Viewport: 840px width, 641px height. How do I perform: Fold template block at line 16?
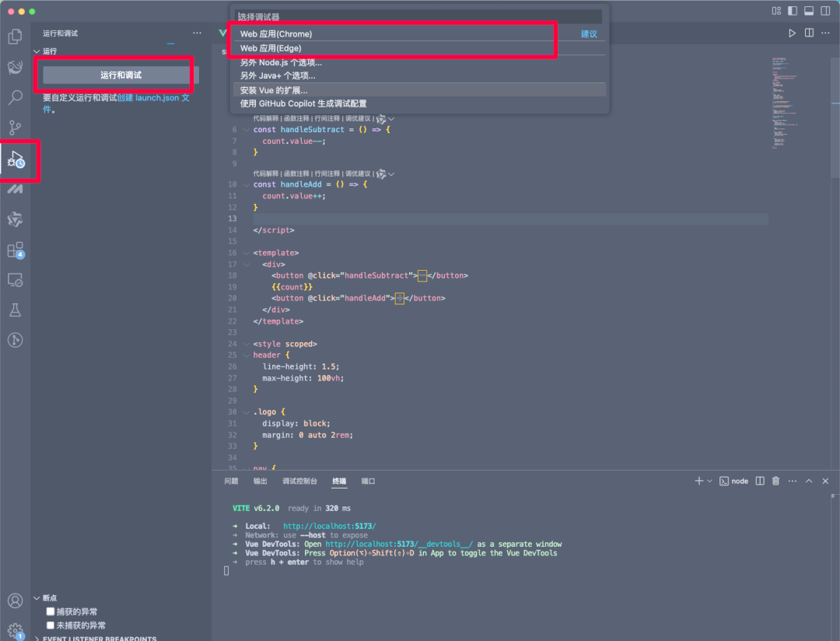tap(247, 253)
